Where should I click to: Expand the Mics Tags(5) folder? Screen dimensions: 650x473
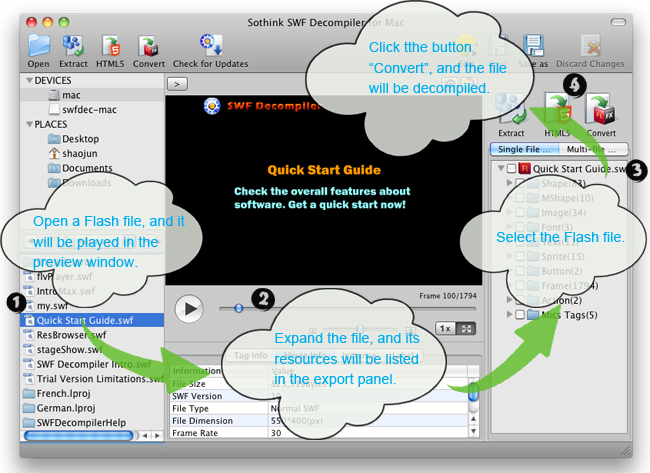coord(509,315)
